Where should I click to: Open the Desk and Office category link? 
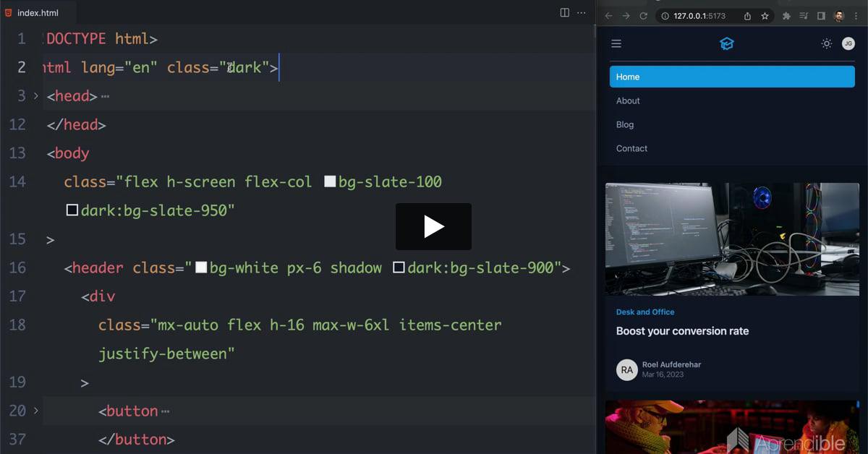coord(645,312)
